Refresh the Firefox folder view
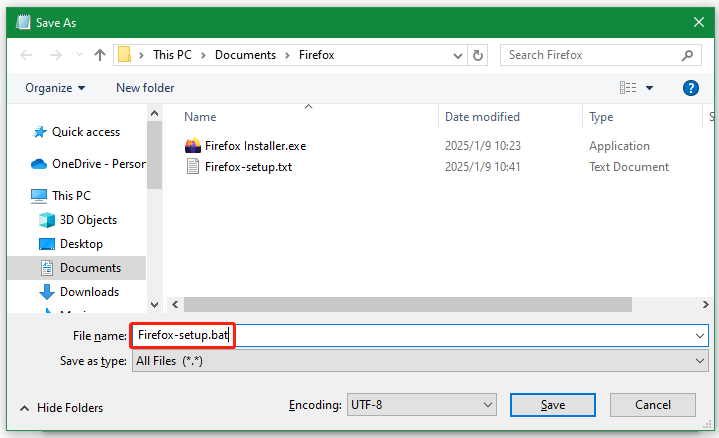The width and height of the screenshot is (719, 438). coord(477,55)
